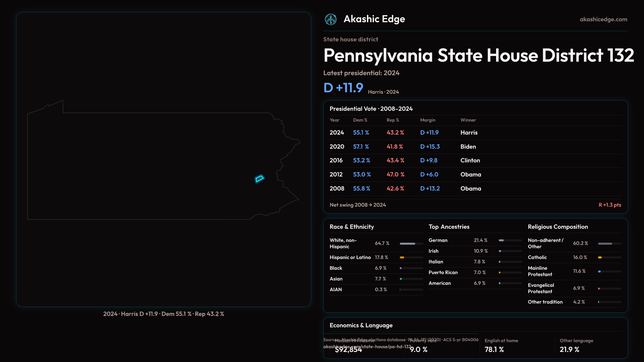Click the map caption below Pennsylvania outline
The image size is (644, 362).
click(x=163, y=314)
